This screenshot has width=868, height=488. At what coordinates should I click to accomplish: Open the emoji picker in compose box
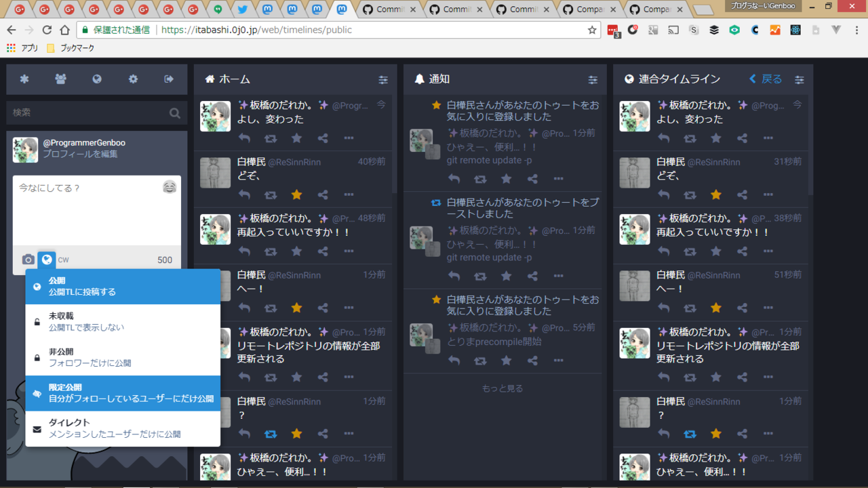pos(169,187)
